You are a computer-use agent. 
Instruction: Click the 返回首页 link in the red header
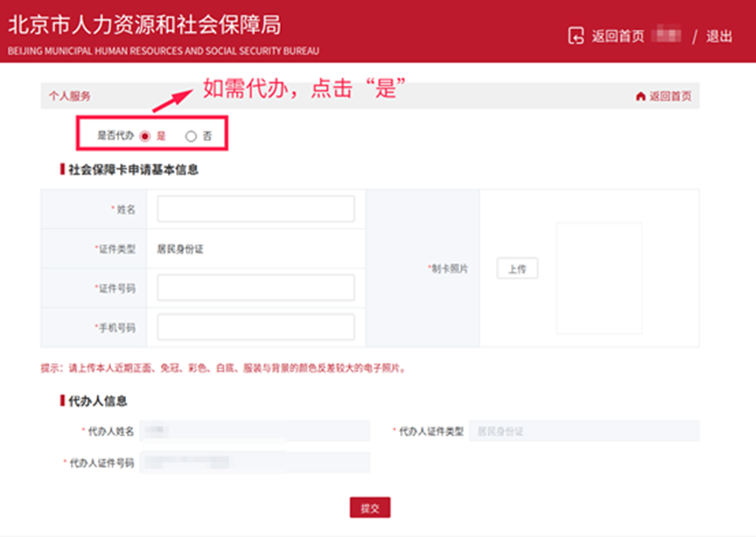point(618,36)
